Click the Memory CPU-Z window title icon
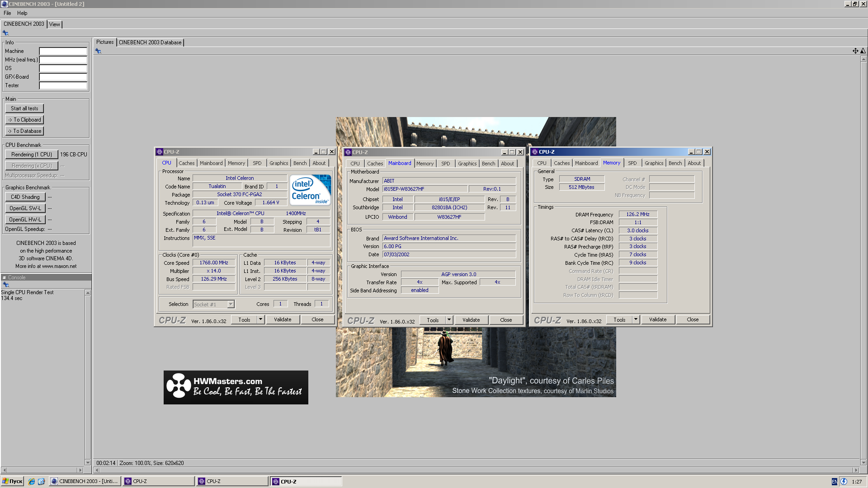This screenshot has height=488, width=868. pos(535,152)
